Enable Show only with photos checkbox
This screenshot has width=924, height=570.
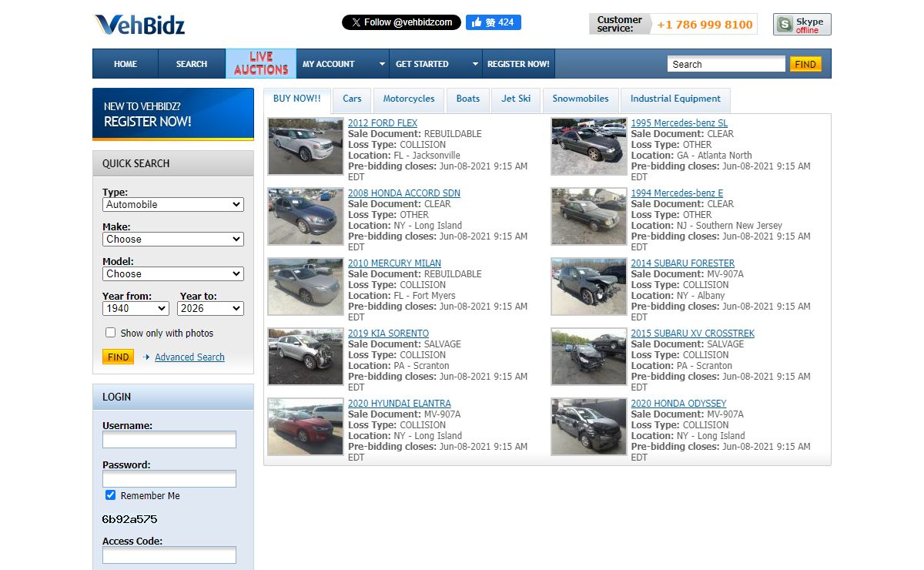pos(111,333)
